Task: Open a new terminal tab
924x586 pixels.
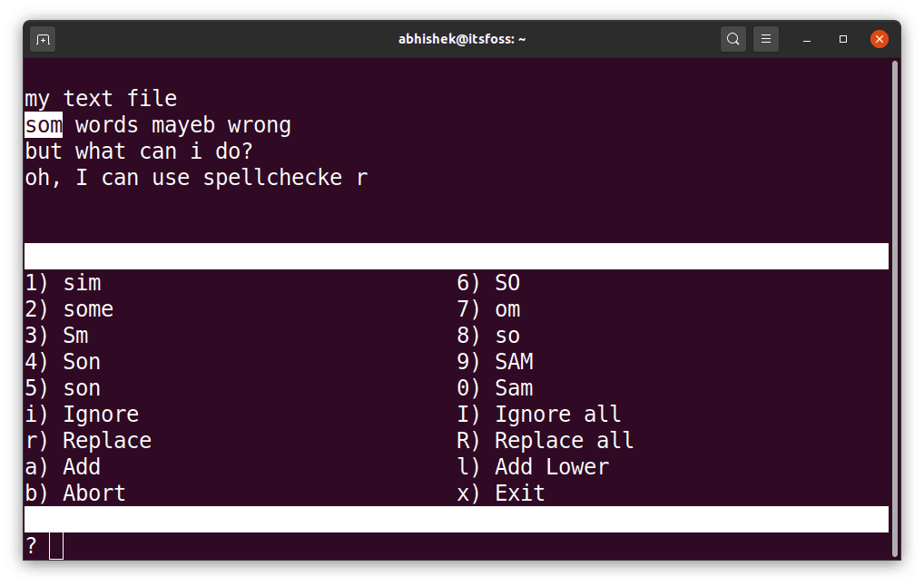Action: point(42,39)
